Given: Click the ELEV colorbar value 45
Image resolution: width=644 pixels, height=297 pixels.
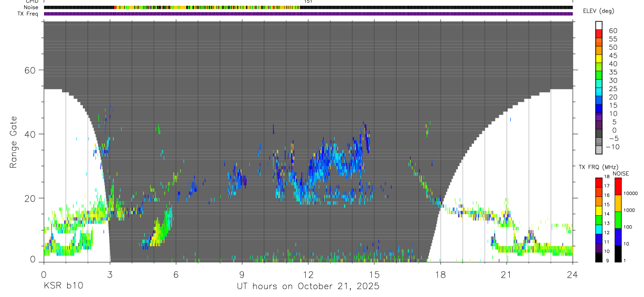Looking at the screenshot, I should coord(612,56).
